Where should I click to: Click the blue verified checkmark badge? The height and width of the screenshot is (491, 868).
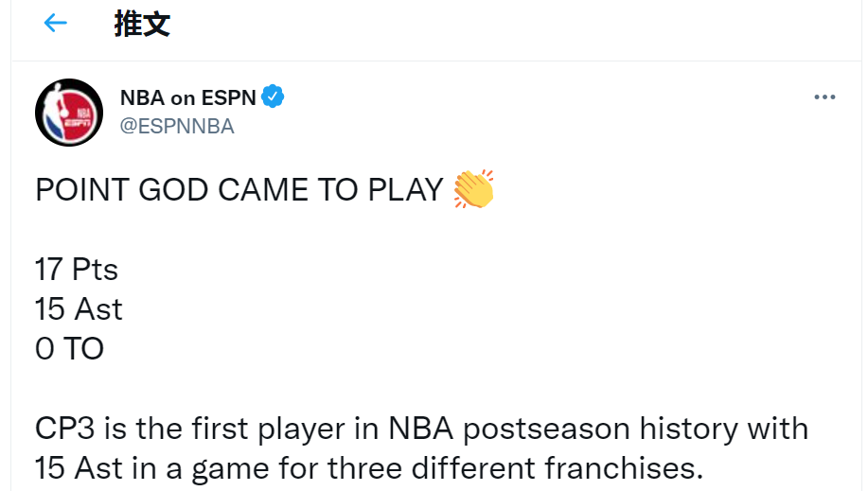point(273,96)
